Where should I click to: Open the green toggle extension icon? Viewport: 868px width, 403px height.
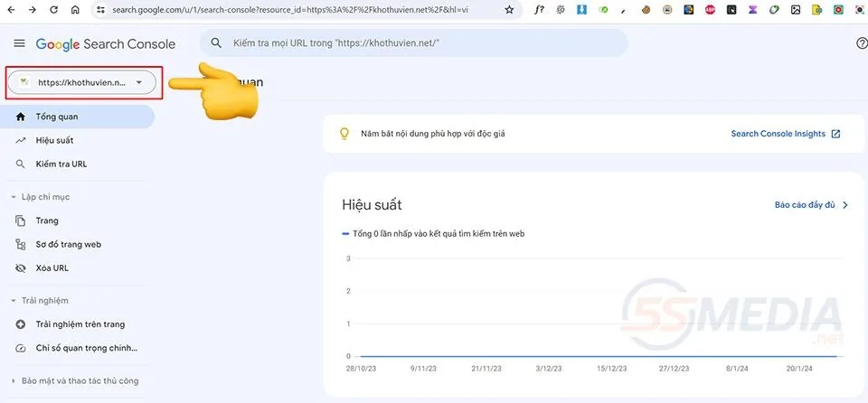603,9
